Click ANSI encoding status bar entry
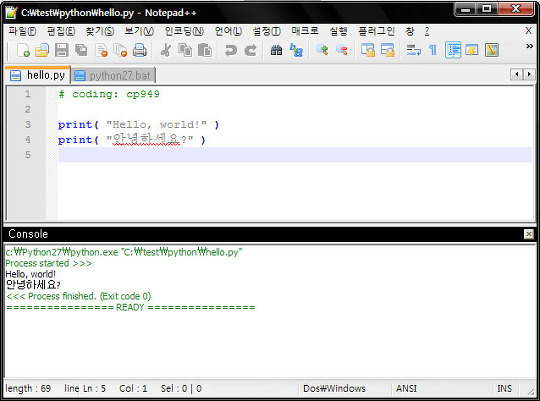 click(x=406, y=389)
